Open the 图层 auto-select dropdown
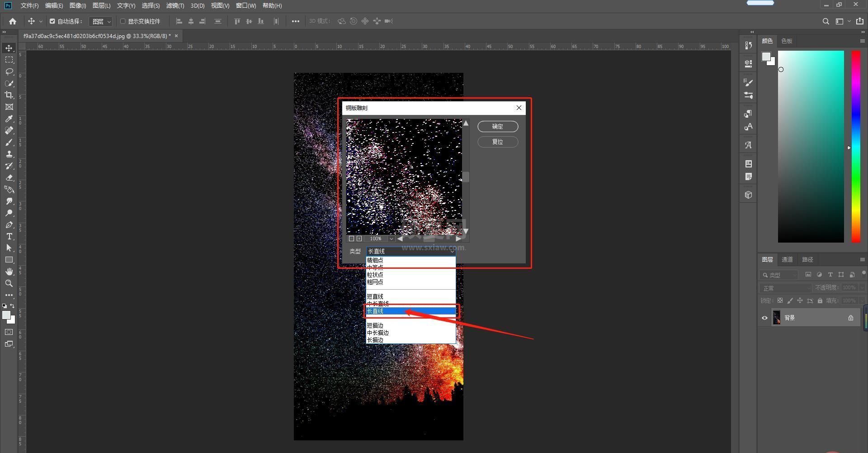Screen dimensions: 868x453 click(100, 21)
